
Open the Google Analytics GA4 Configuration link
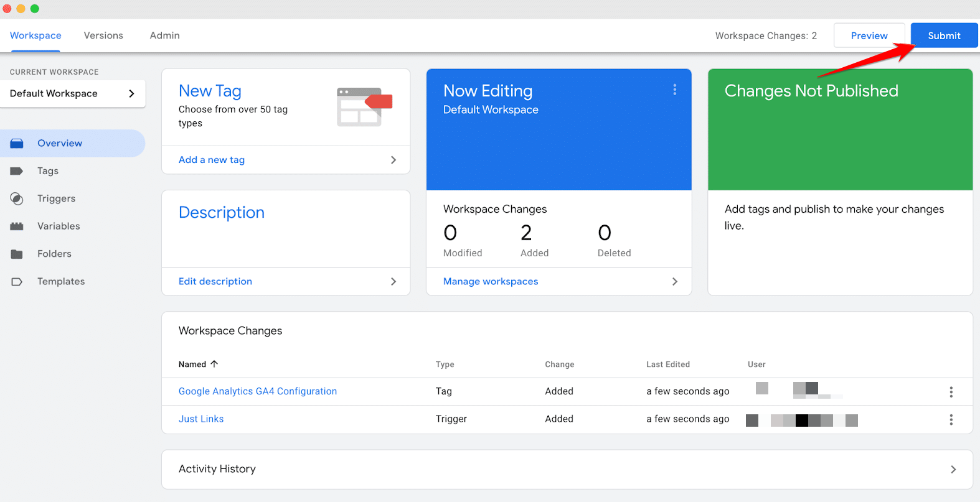coord(257,391)
